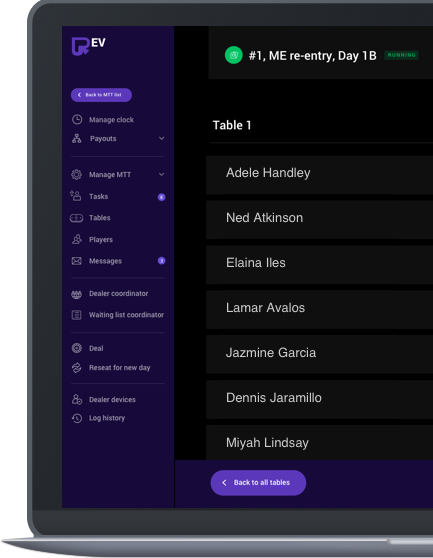Screen dimensions: 433x558
Task: Click the Tasks icon
Action: (x=76, y=196)
